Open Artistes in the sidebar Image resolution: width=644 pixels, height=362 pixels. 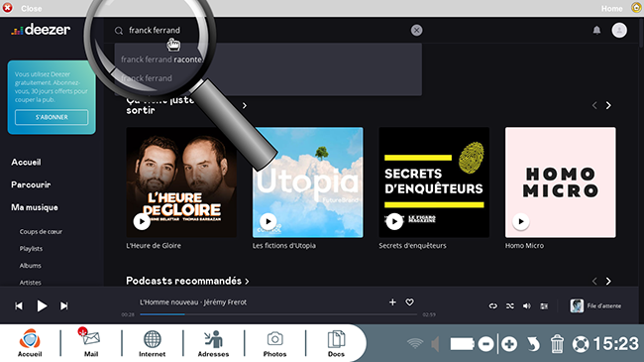point(31,283)
